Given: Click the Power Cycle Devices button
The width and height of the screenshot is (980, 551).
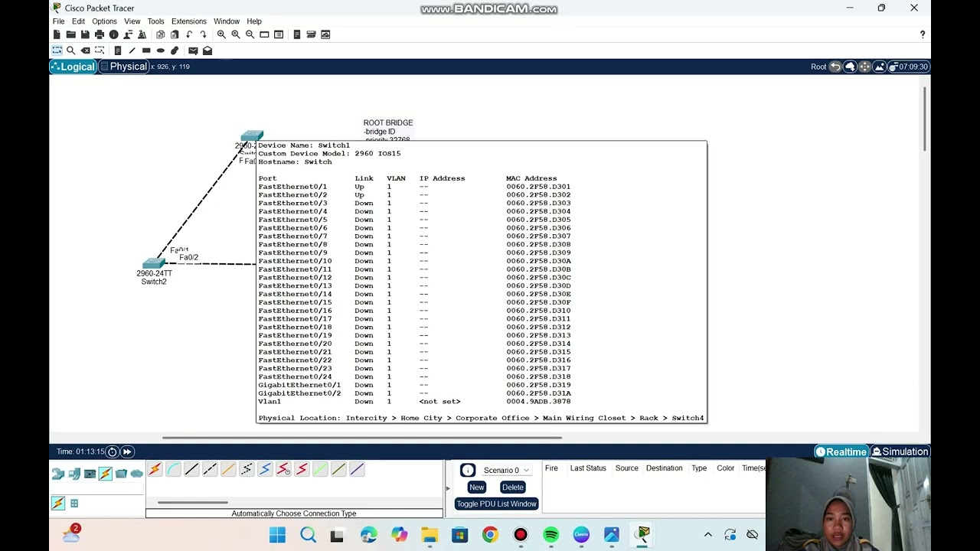Looking at the screenshot, I should click(x=112, y=452).
